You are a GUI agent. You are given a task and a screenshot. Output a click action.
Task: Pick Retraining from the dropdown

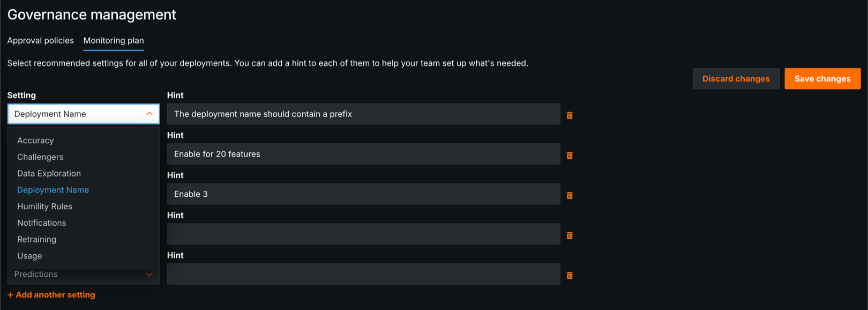[36, 240]
